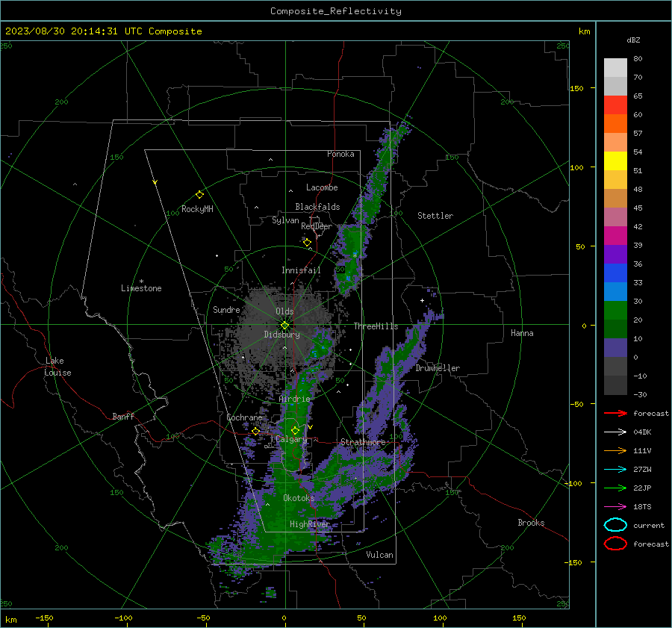Click the Banff town label
The height and width of the screenshot is (628, 672).
(x=123, y=417)
